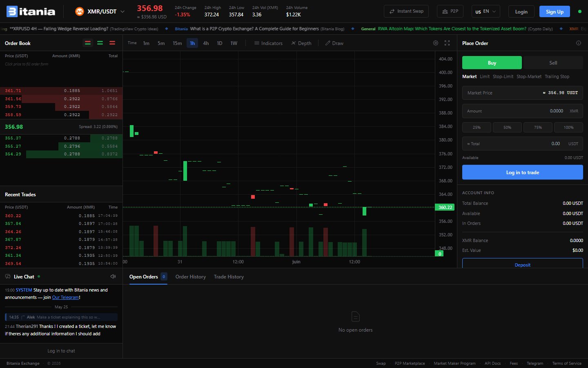This screenshot has width=588, height=368.
Task: Set amount to 75%
Action: (x=538, y=127)
